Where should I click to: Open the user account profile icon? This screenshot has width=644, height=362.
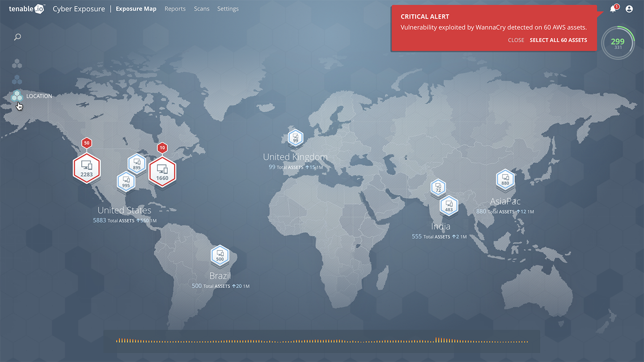(x=629, y=9)
